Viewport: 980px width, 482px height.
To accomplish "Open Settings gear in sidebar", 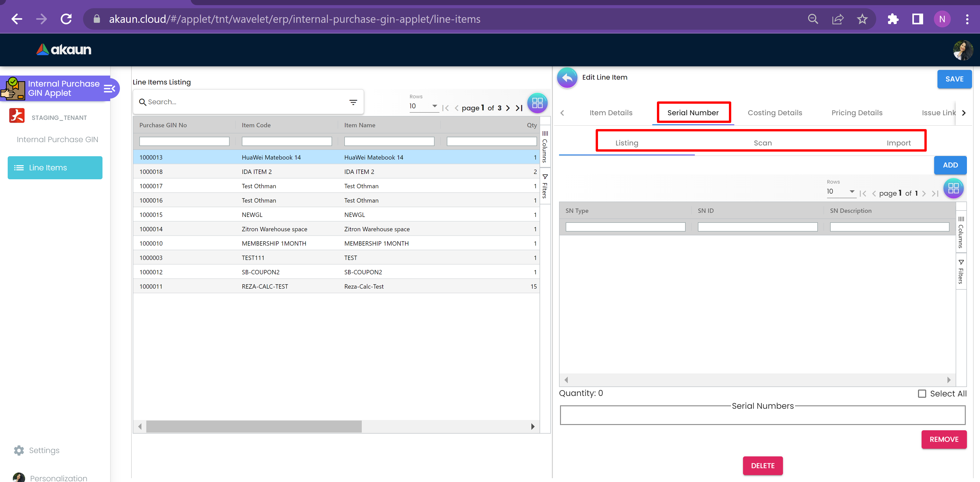I will (19, 450).
